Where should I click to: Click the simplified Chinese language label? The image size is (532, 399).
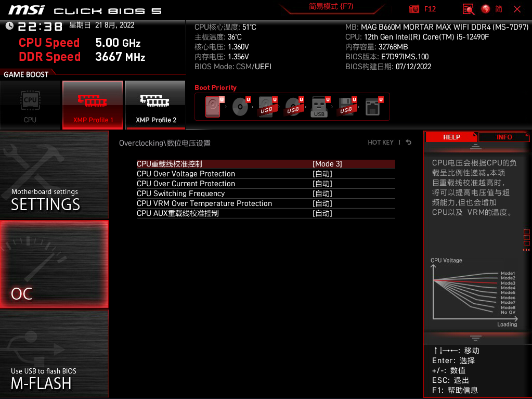(499, 9)
